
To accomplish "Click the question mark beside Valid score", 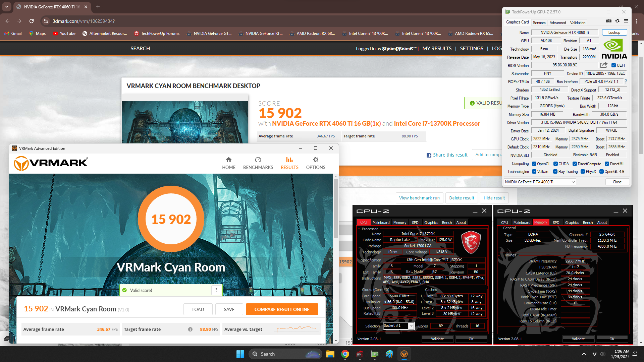I will point(216,290).
